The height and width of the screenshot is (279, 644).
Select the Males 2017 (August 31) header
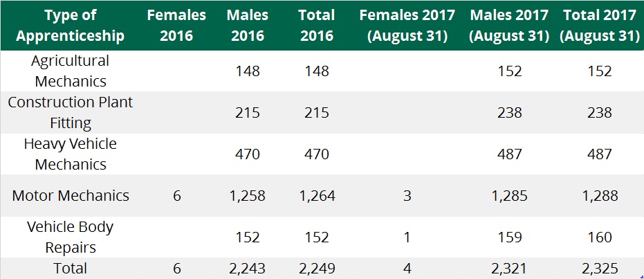[509, 26]
